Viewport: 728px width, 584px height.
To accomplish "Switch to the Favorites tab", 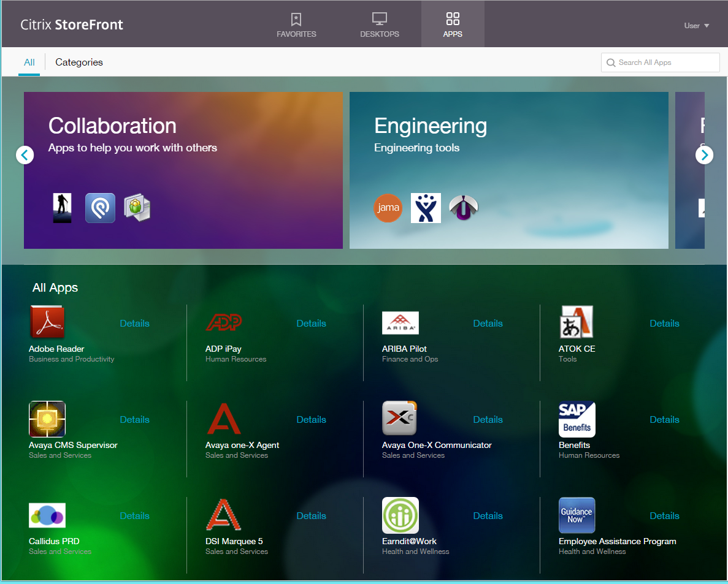I will coord(296,25).
